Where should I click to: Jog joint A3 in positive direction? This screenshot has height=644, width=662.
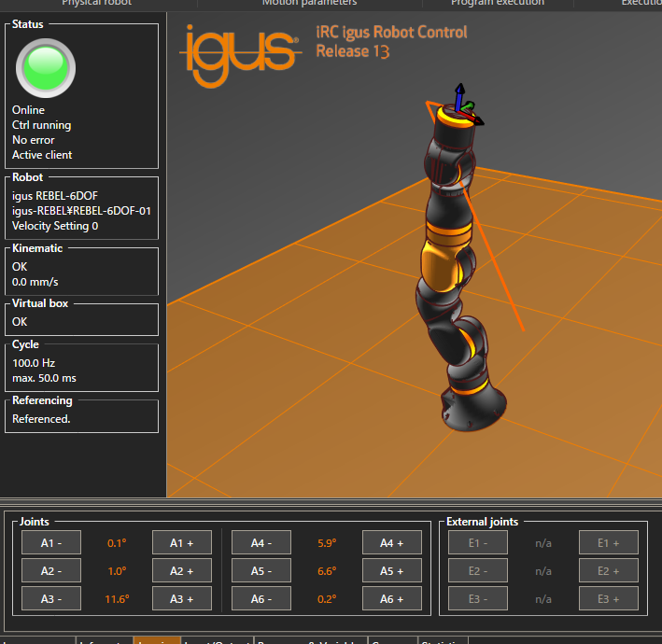pyautogui.click(x=182, y=598)
